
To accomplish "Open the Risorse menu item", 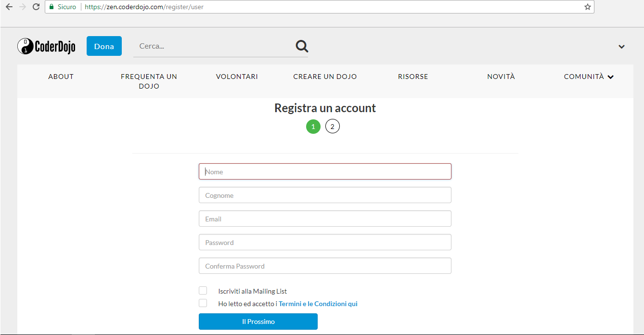I will tap(413, 77).
